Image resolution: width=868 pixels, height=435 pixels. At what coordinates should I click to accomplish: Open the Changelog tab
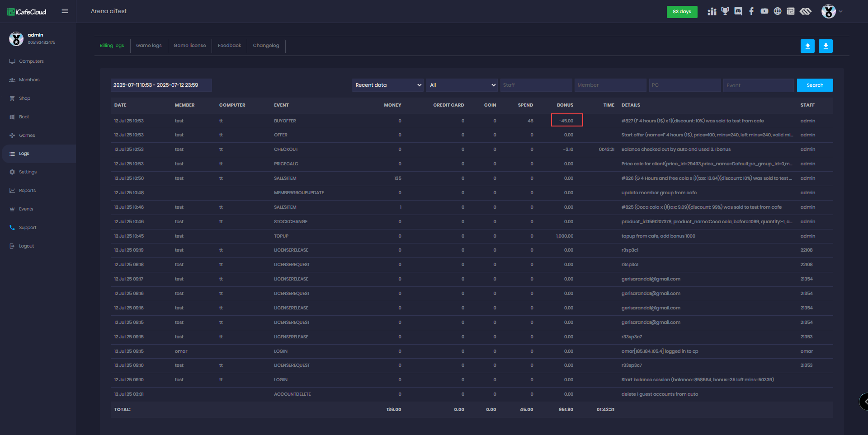tap(266, 46)
